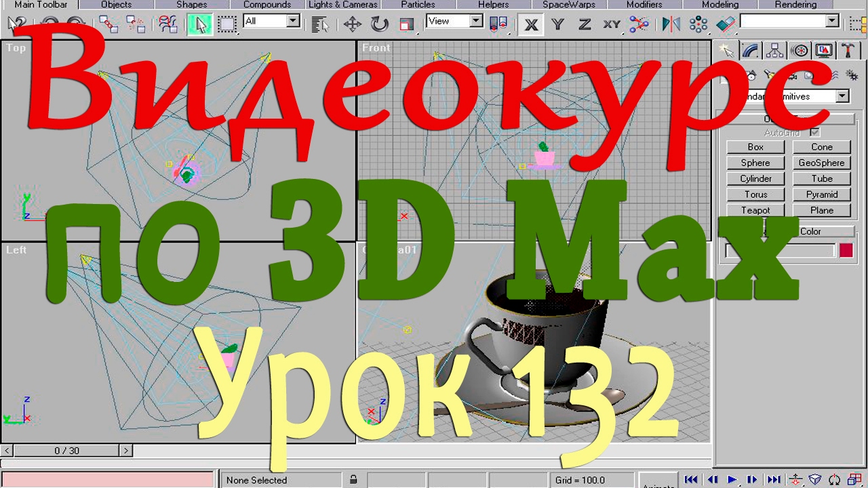868x488 pixels.
Task: Click the time slider left arrow
Action: point(7,451)
